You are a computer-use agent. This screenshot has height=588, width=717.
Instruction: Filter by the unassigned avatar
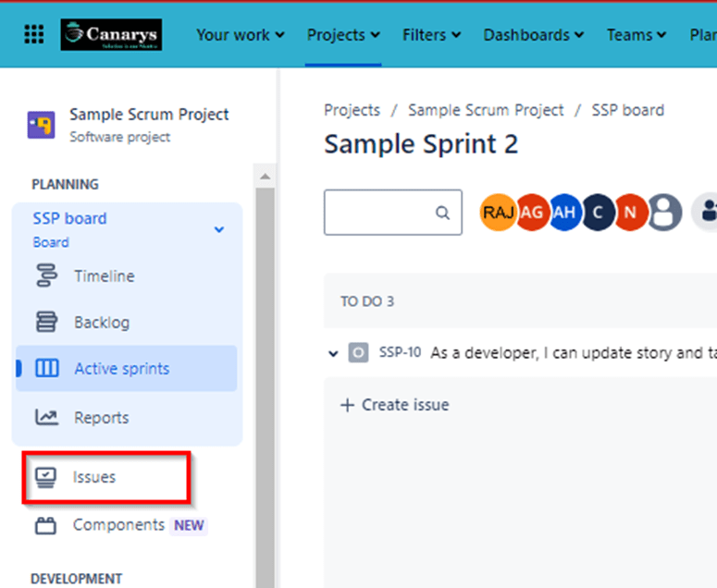[664, 212]
